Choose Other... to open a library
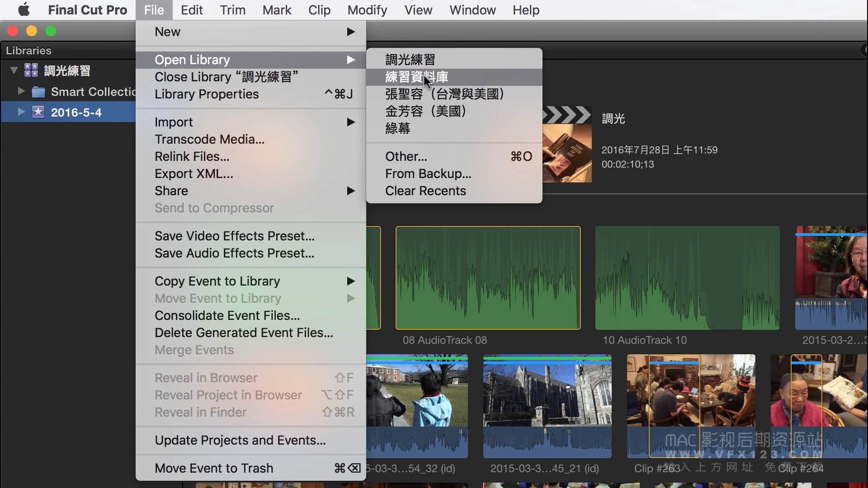868x488 pixels. tap(454, 156)
